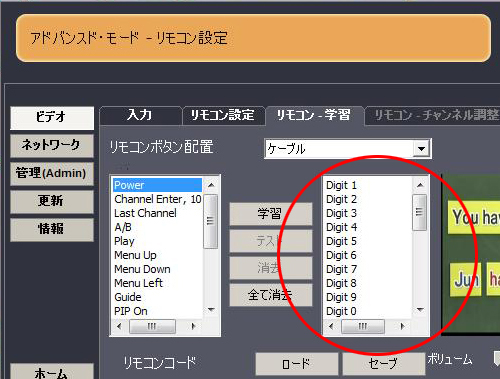Open the ビデオ section in sidebar
Image resolution: width=500 pixels, height=379 pixels.
[52, 118]
